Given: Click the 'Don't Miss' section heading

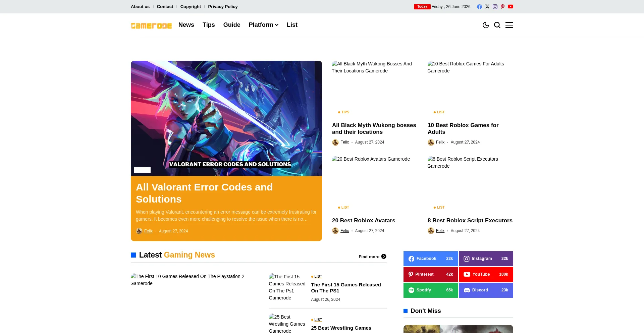Looking at the screenshot, I should [426, 311].
